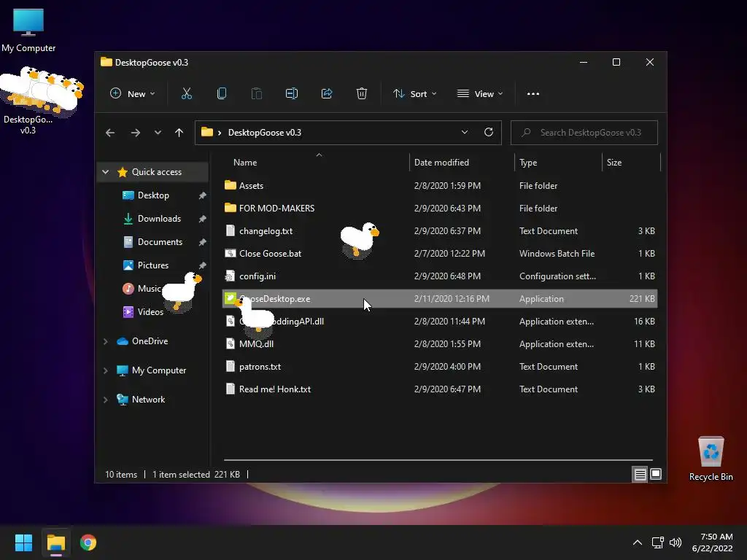Click the horizontal scrollbar in file list

(438, 460)
